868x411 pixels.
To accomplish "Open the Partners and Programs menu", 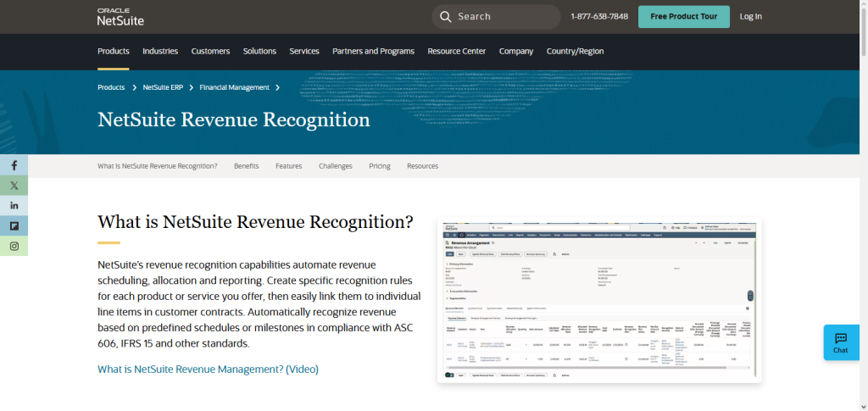I will (x=373, y=51).
